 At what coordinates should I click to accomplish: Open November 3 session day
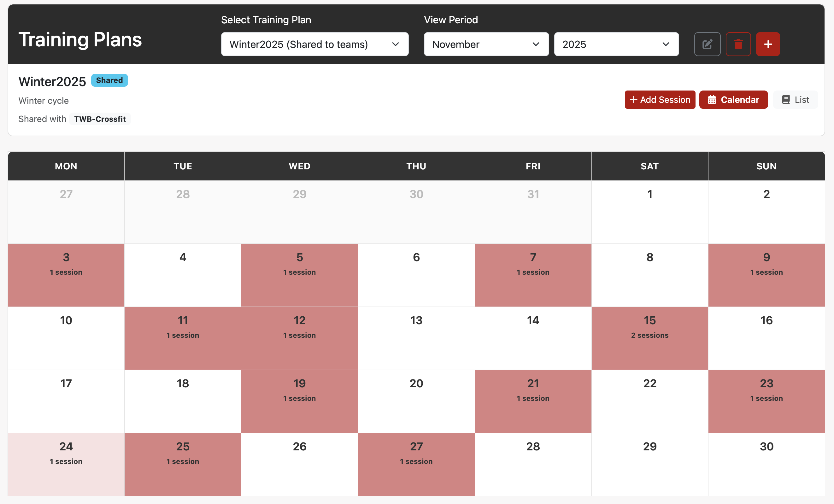(66, 275)
